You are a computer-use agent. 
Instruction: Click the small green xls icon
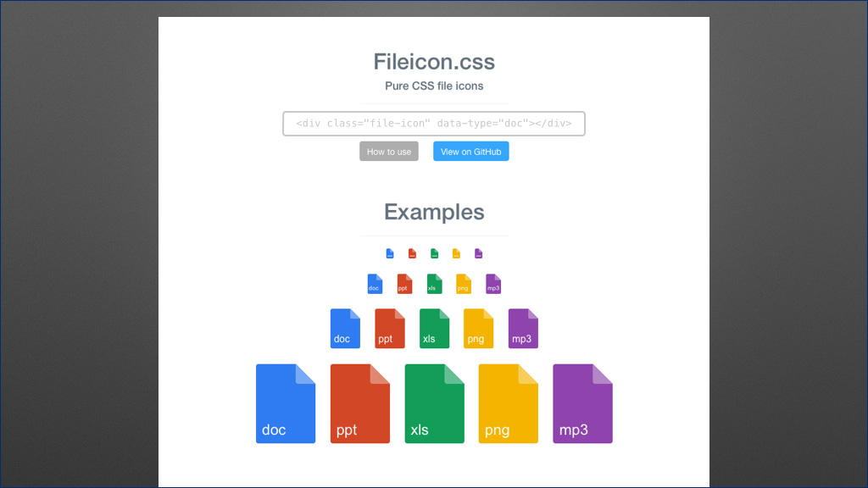pos(435,284)
